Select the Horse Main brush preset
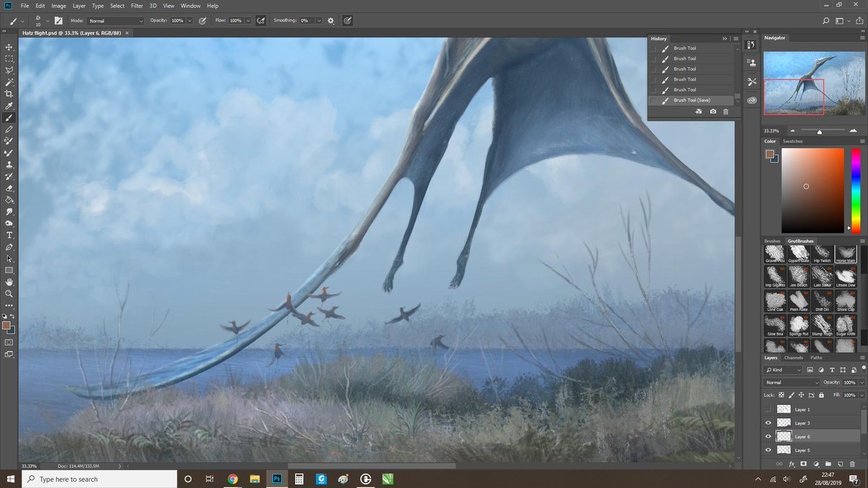 846,254
